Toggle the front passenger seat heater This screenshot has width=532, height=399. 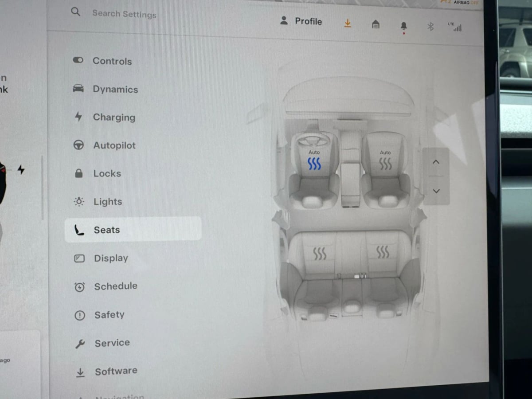[385, 164]
